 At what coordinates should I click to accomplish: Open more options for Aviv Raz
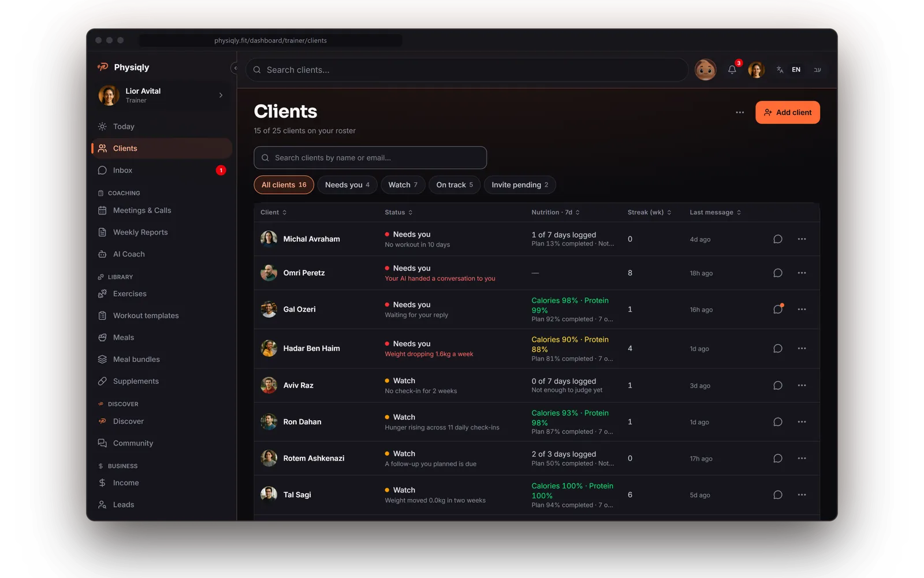(x=802, y=386)
